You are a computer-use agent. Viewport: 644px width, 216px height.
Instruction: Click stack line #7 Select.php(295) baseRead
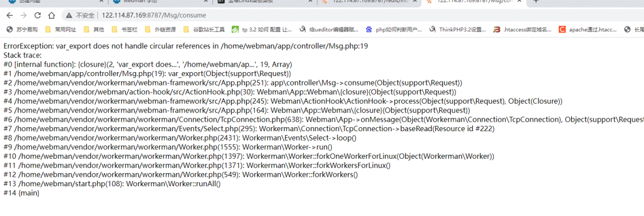point(249,129)
